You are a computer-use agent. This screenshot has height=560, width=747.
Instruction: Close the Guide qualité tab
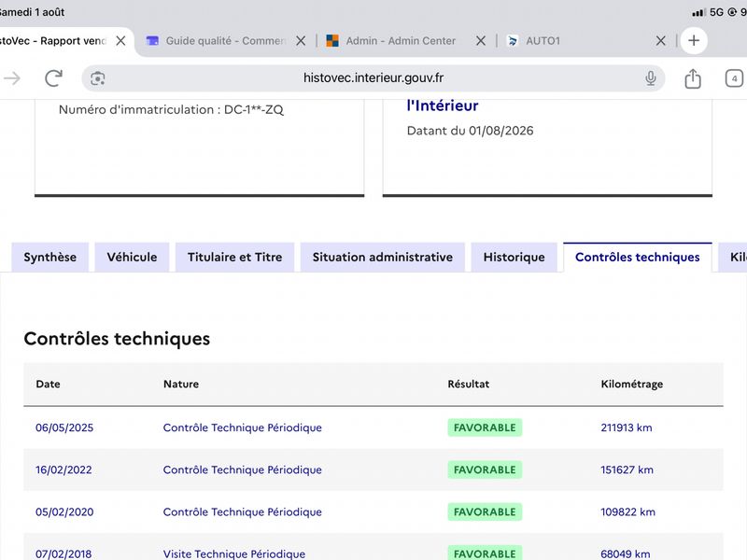coord(301,41)
